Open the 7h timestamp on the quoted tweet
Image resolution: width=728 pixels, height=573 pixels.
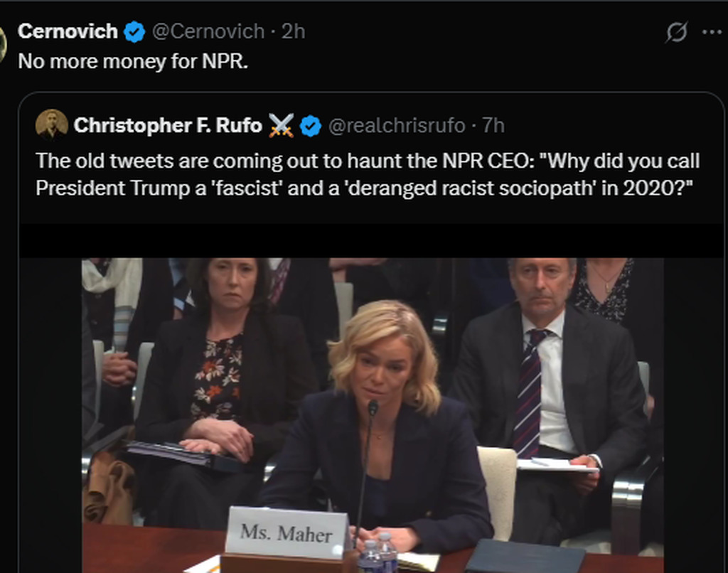[x=493, y=126]
